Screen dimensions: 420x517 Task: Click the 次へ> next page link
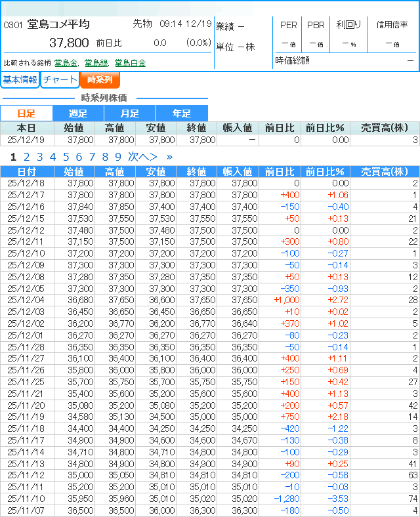pos(142,157)
